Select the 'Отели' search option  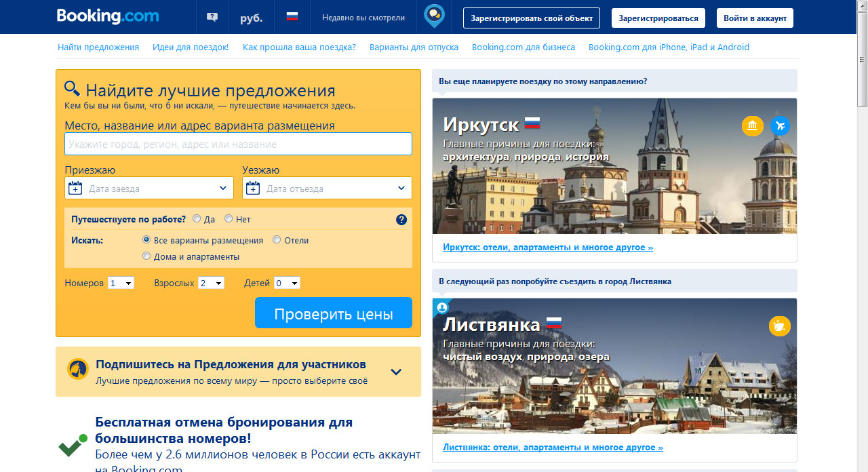point(277,240)
